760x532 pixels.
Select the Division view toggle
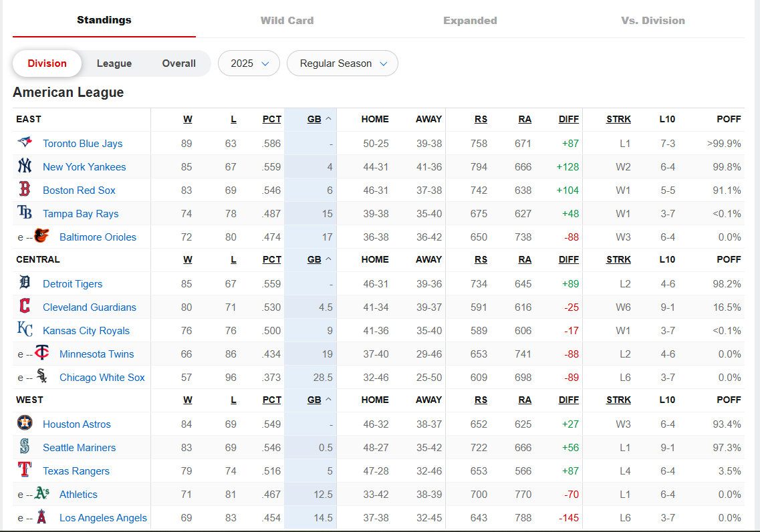click(x=47, y=63)
